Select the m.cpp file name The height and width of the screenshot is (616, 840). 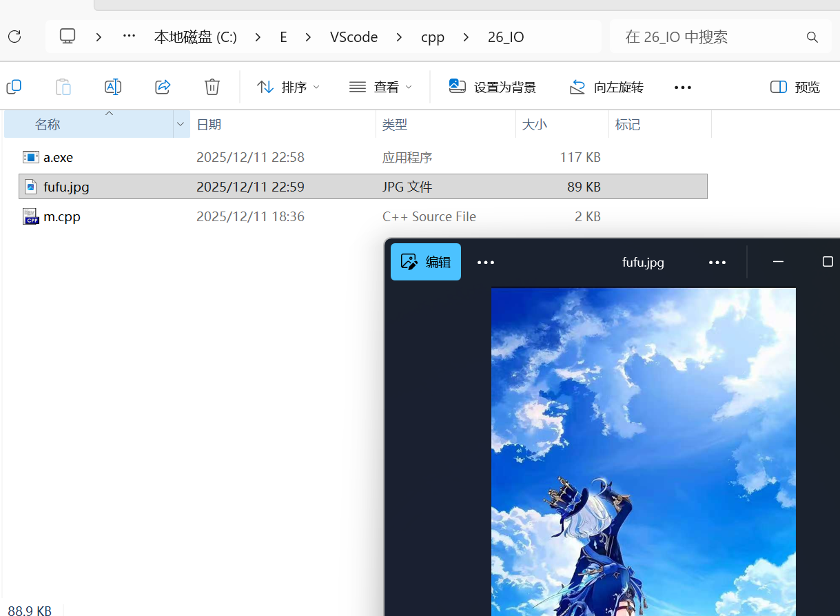click(62, 216)
